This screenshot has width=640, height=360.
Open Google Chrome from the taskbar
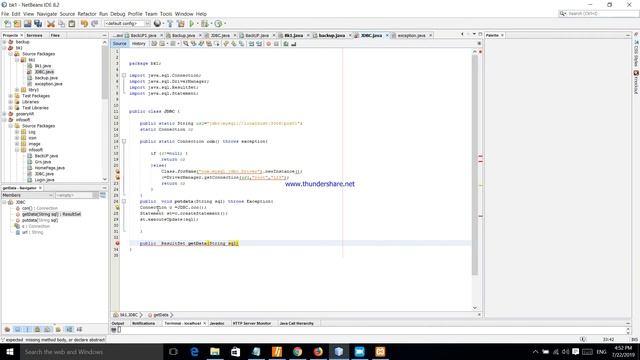(x=298, y=351)
